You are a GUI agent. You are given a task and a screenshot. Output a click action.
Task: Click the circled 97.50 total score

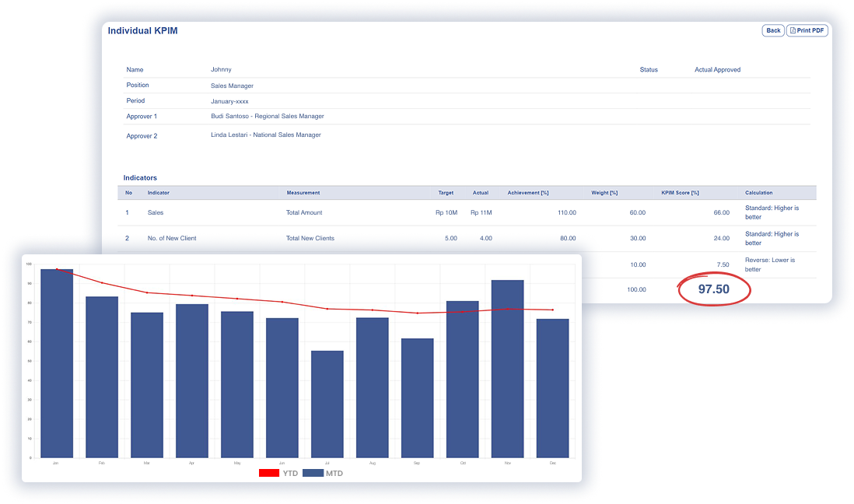point(713,289)
